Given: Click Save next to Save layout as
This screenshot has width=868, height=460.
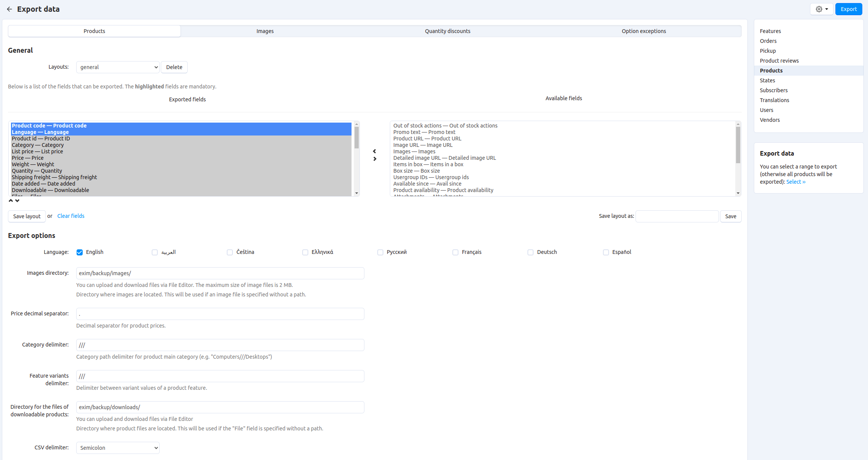Looking at the screenshot, I should coord(730,216).
